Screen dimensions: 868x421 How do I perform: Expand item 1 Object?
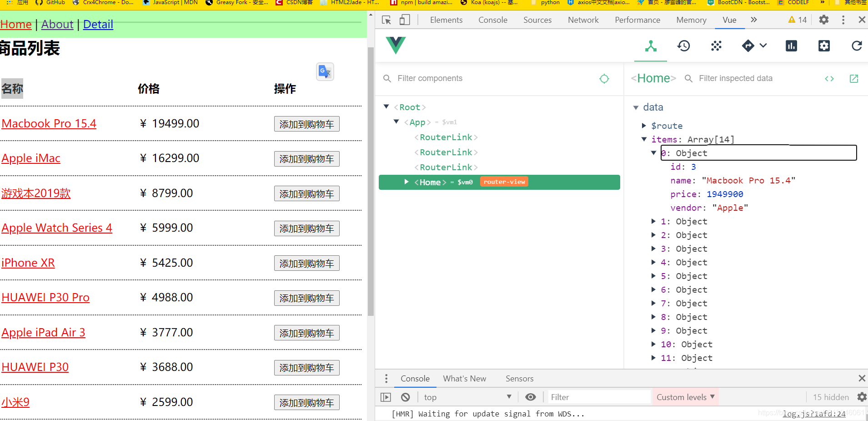coord(653,221)
